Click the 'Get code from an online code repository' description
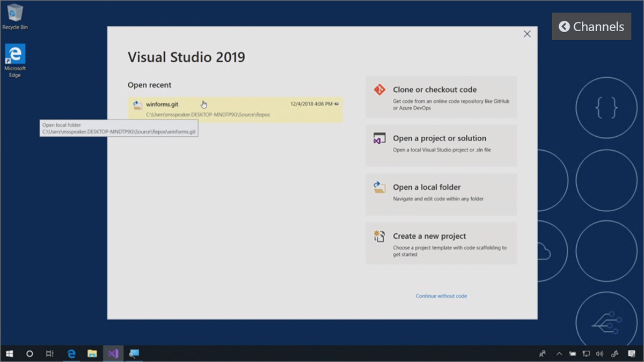644x362 pixels. click(451, 105)
